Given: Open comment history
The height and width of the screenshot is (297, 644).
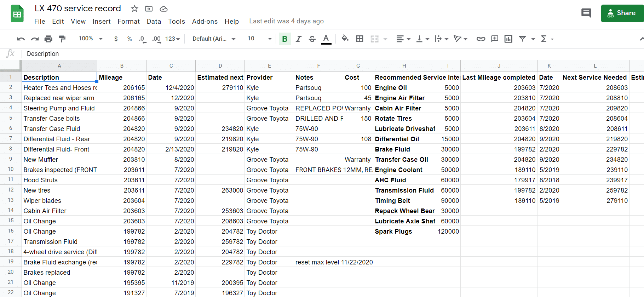Looking at the screenshot, I should click(x=586, y=13).
